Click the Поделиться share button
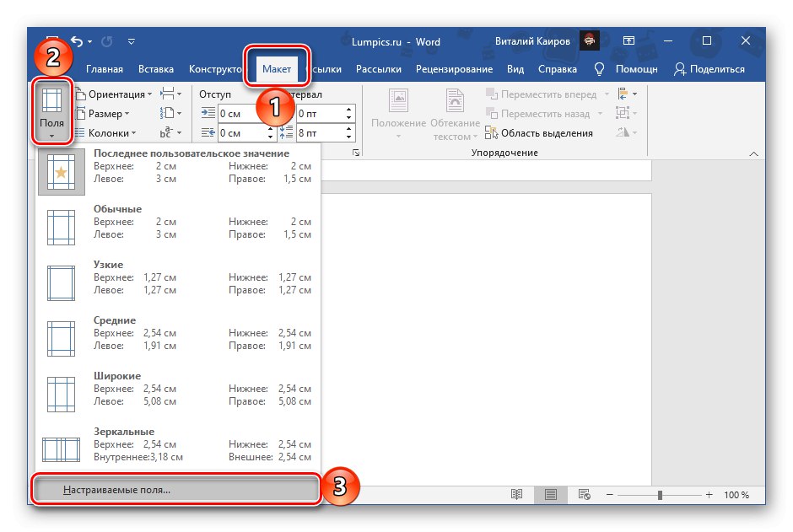The width and height of the screenshot is (793, 532). (x=709, y=69)
